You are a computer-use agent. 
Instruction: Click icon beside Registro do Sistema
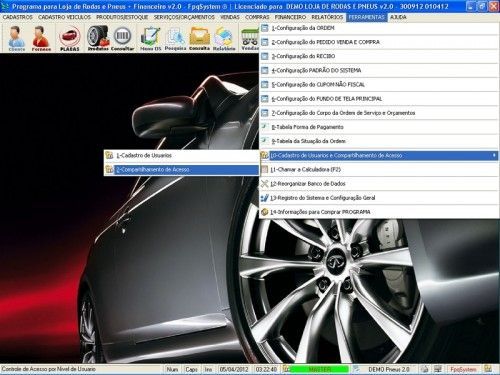pos(265,198)
